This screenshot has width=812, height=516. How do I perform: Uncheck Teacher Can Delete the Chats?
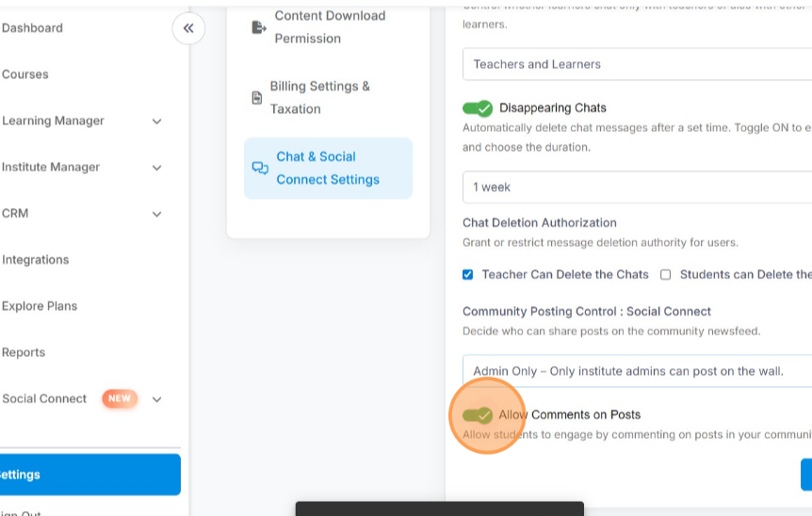[468, 275]
